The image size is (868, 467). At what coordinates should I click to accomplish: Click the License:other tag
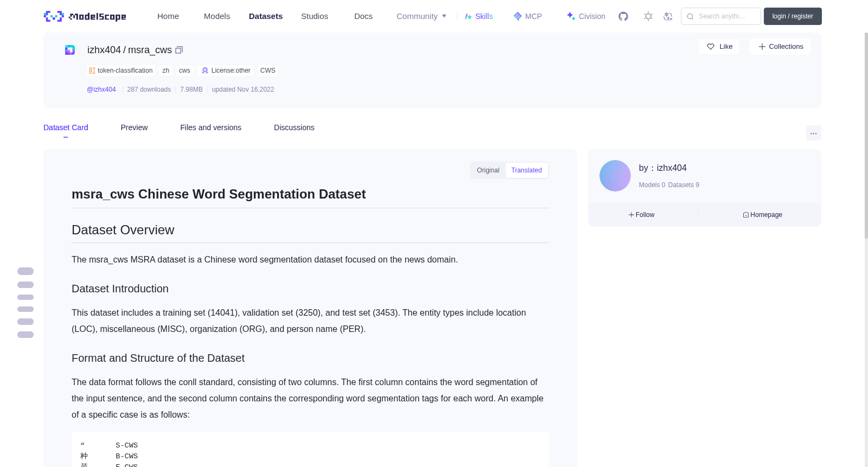[x=226, y=71]
